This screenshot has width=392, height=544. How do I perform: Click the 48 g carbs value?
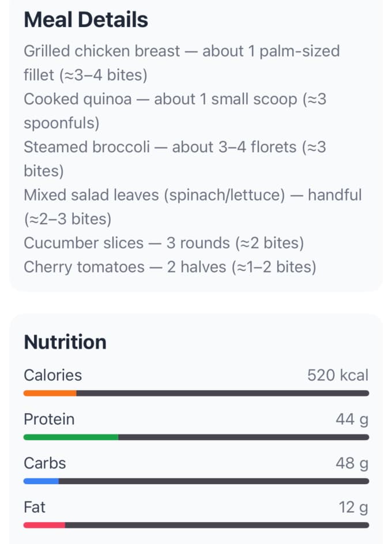[352, 463]
